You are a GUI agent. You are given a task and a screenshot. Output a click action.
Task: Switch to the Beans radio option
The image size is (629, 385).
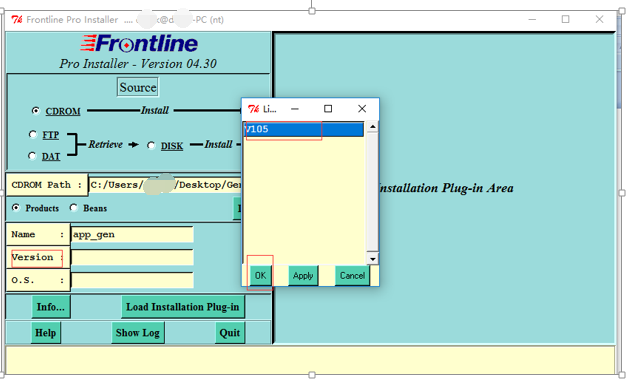point(73,208)
